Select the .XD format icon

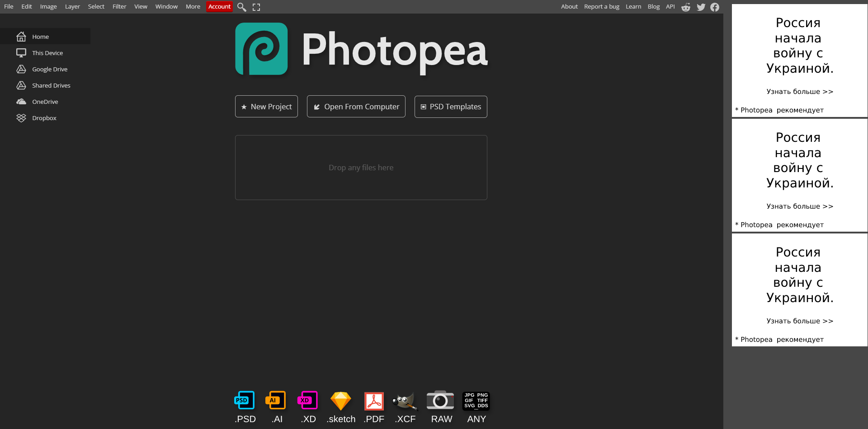[307, 401]
